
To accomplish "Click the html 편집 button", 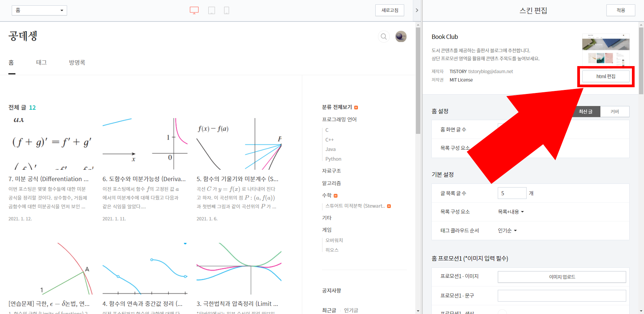I will click(x=606, y=76).
